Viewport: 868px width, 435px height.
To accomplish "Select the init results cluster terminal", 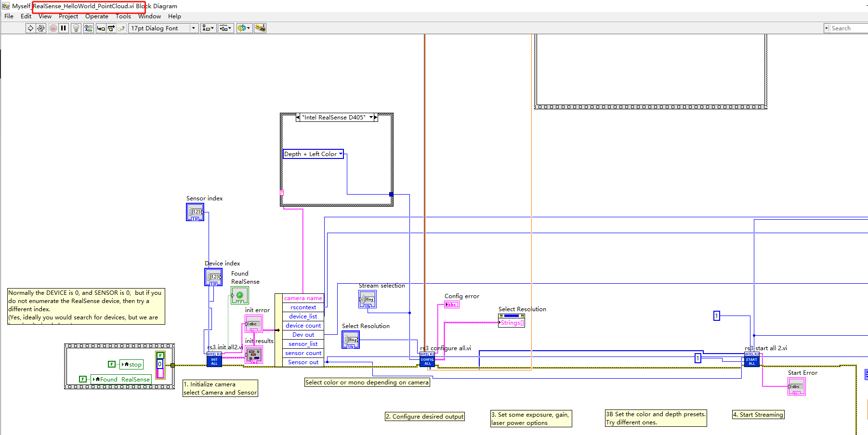I will click(x=254, y=355).
